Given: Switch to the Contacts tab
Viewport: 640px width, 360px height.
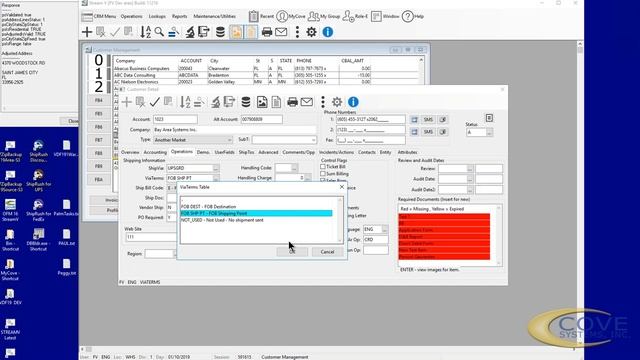Looking at the screenshot, I should pyautogui.click(x=367, y=152).
